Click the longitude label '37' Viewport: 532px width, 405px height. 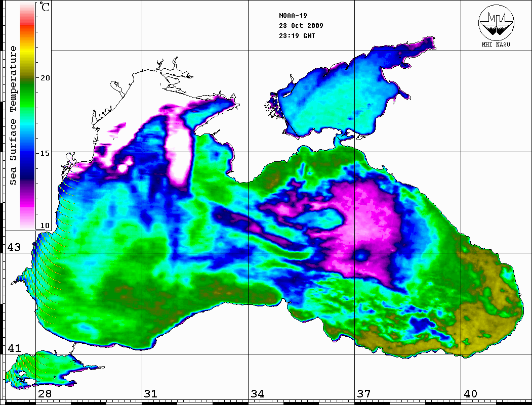[364, 394]
